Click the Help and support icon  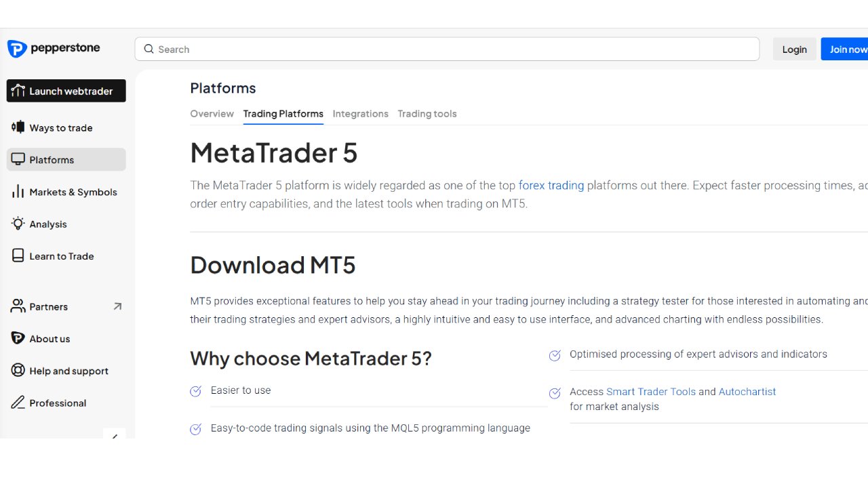tap(17, 371)
